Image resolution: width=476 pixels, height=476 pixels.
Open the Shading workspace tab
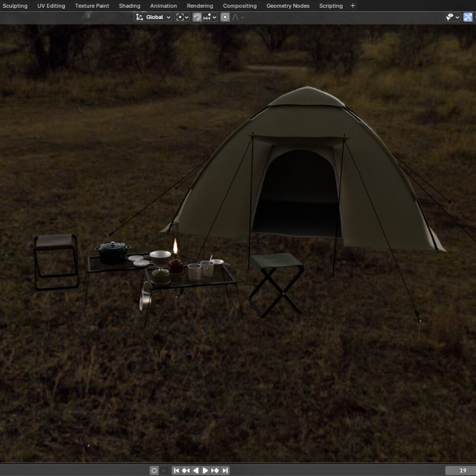[x=130, y=6]
